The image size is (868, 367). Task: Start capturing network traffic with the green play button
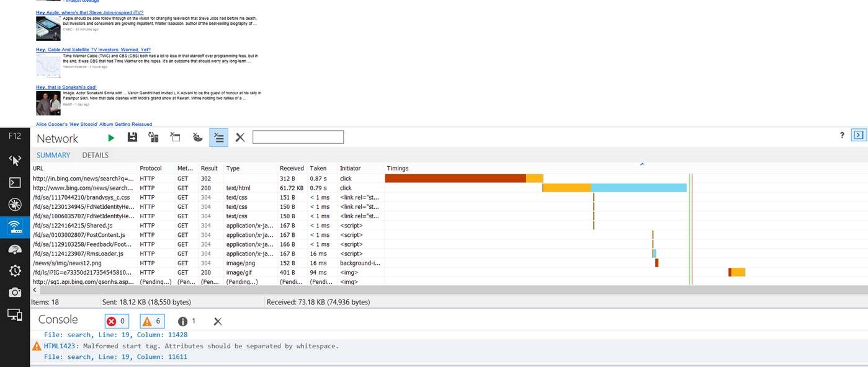point(111,138)
